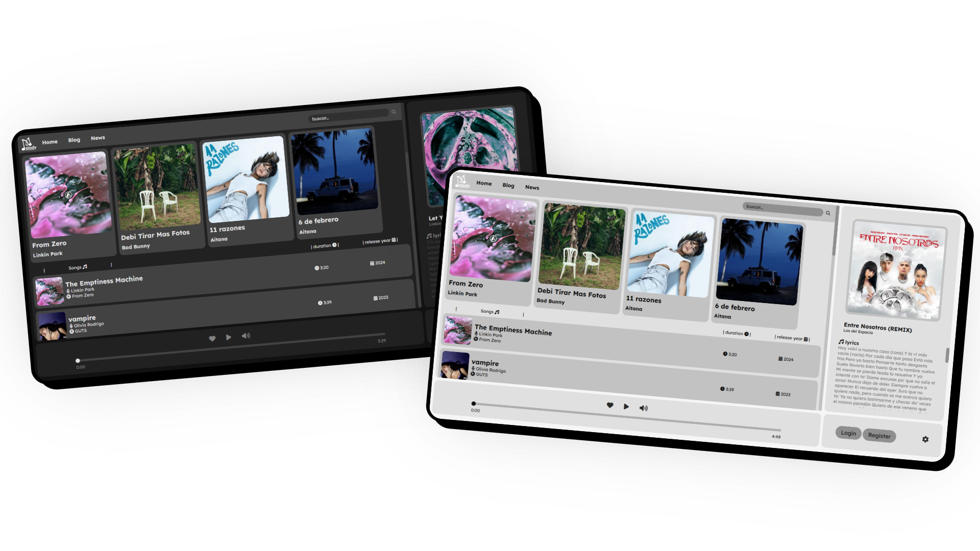980x551 pixels.
Task: Click the lyrics panel scrollbar in light mockup
Action: click(947, 356)
